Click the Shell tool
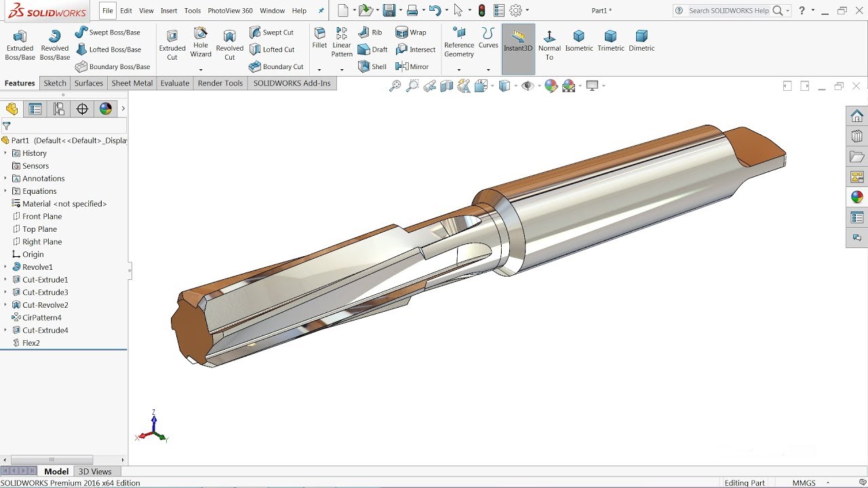Image resolution: width=868 pixels, height=488 pixels. pos(372,66)
